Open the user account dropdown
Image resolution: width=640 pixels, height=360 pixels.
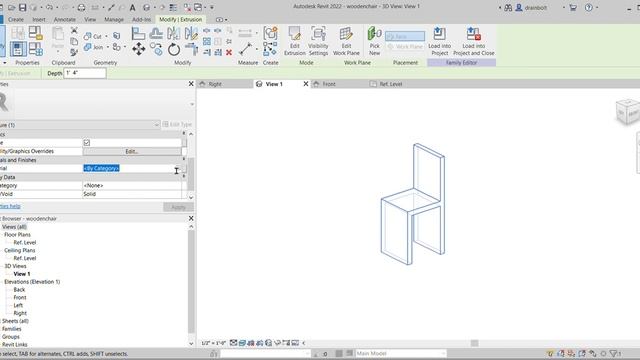[564, 7]
